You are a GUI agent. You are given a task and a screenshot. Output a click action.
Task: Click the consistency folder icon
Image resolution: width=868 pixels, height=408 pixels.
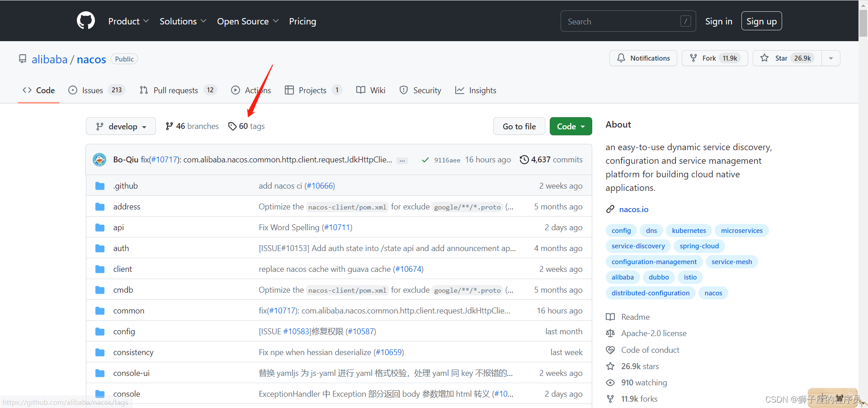(x=100, y=352)
